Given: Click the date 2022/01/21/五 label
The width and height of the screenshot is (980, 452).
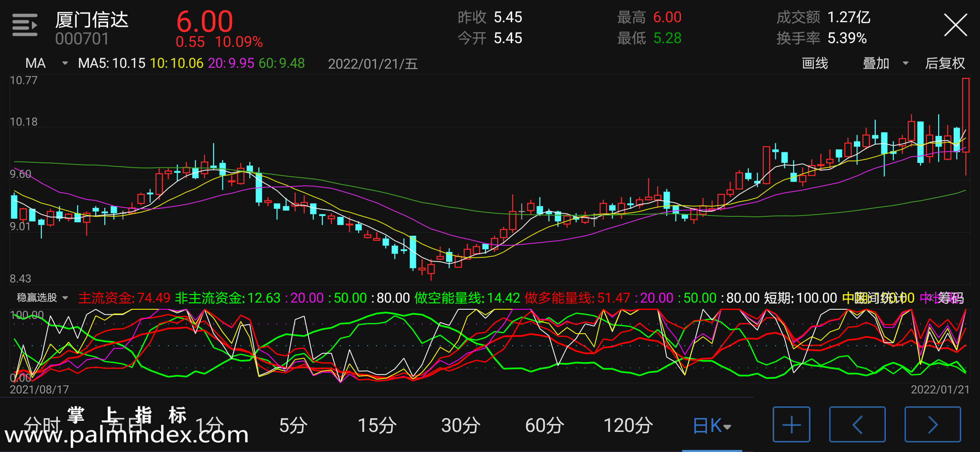Looking at the screenshot, I should click(x=373, y=64).
